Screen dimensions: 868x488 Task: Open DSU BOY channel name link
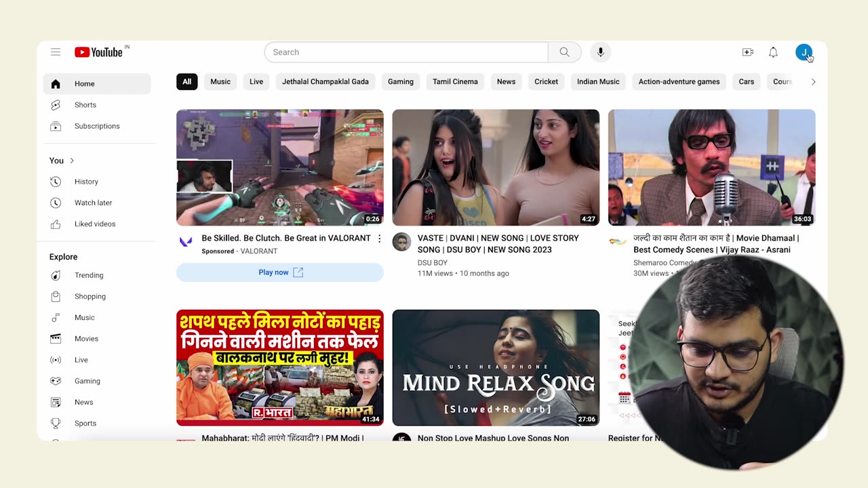(433, 263)
